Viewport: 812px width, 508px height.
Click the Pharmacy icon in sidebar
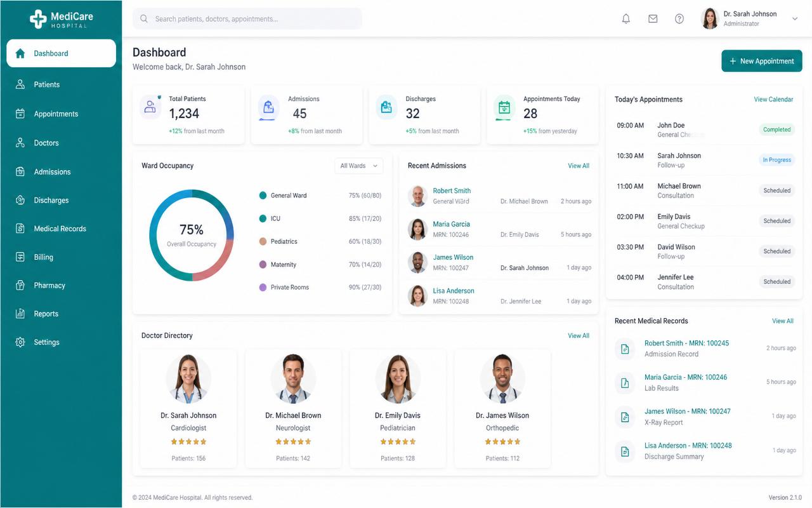click(x=20, y=285)
